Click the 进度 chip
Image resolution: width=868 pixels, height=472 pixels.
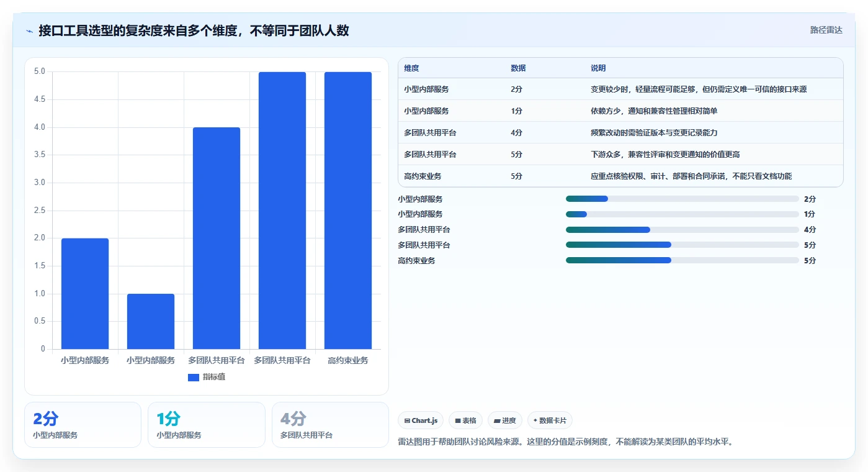[x=505, y=420]
